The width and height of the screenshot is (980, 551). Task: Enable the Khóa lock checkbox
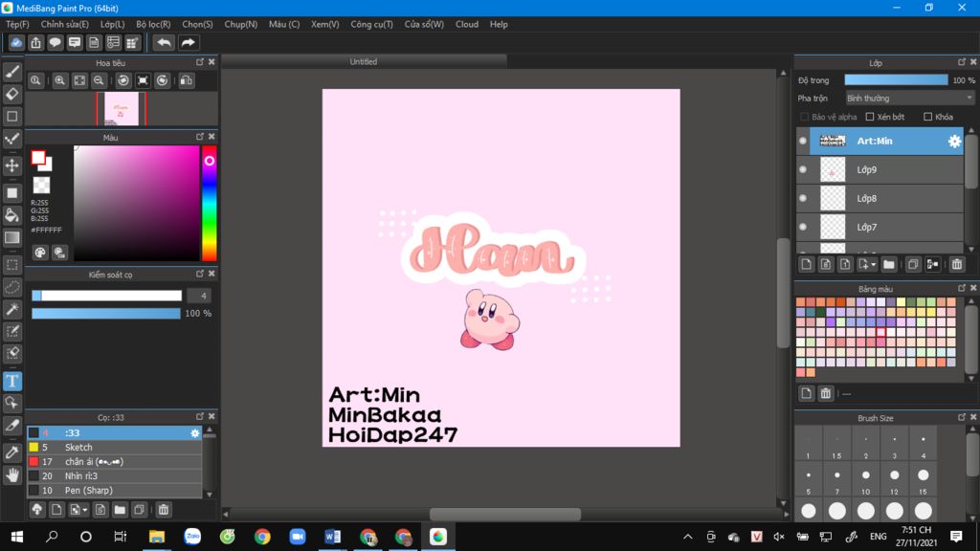pos(927,117)
